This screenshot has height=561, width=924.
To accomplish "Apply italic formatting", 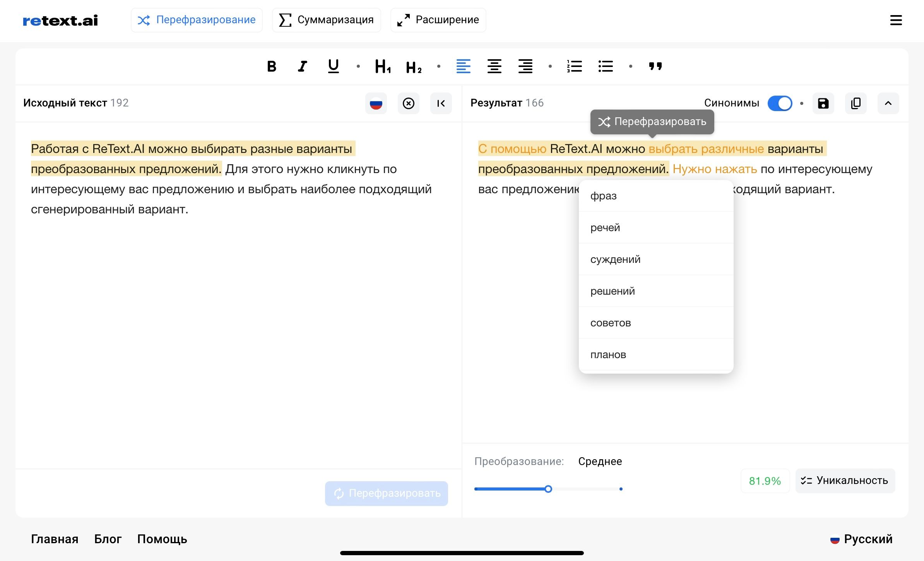I will pos(302,66).
